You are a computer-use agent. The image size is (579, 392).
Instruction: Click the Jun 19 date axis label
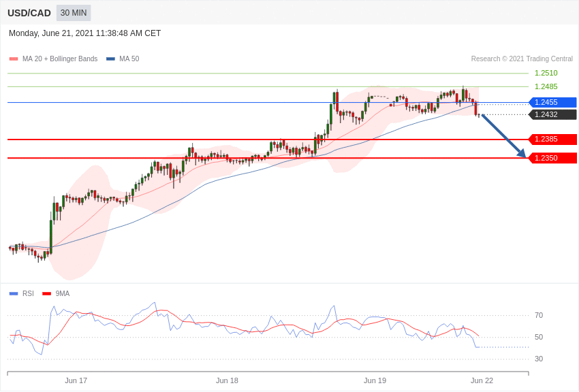[375, 380]
